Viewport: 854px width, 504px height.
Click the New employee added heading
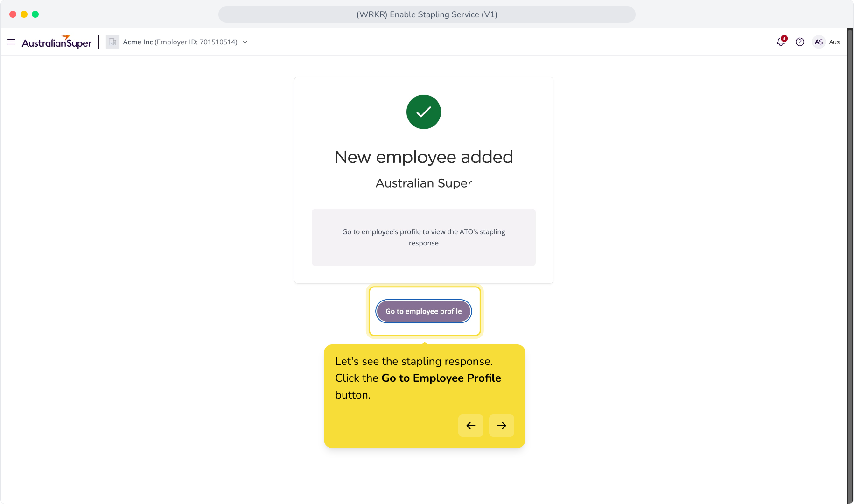tap(424, 157)
